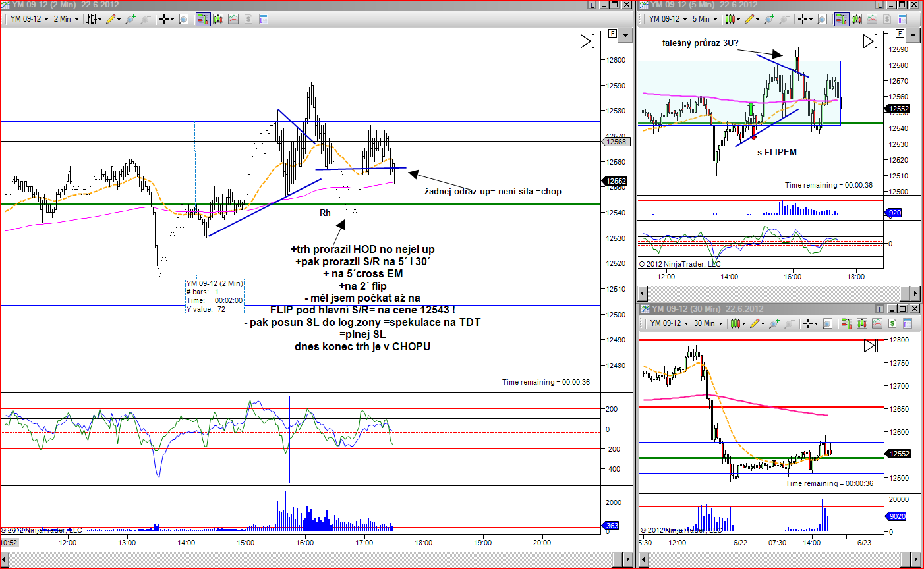Select the 'žadnej odraz up= není síla =chop' note

(493, 191)
